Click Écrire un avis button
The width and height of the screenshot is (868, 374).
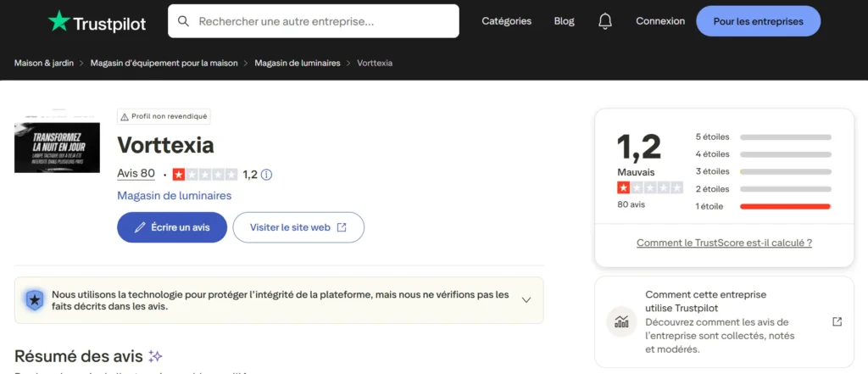(172, 227)
